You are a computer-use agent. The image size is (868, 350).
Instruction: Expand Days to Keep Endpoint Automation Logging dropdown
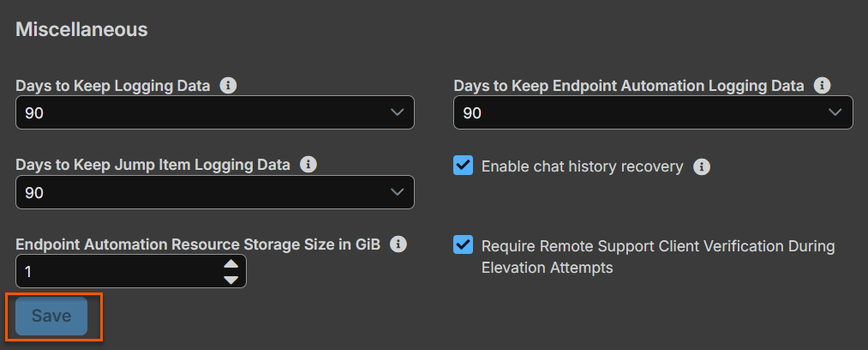(653, 112)
